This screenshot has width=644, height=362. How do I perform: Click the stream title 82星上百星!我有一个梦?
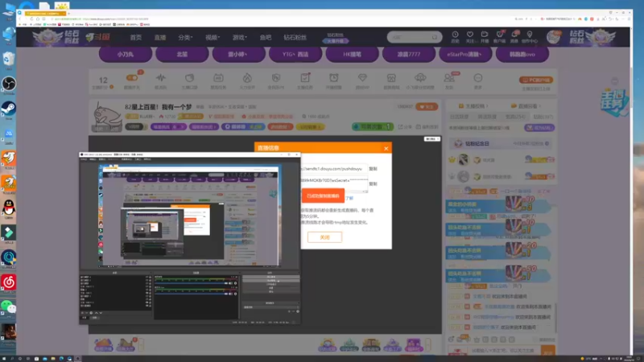coord(158,107)
